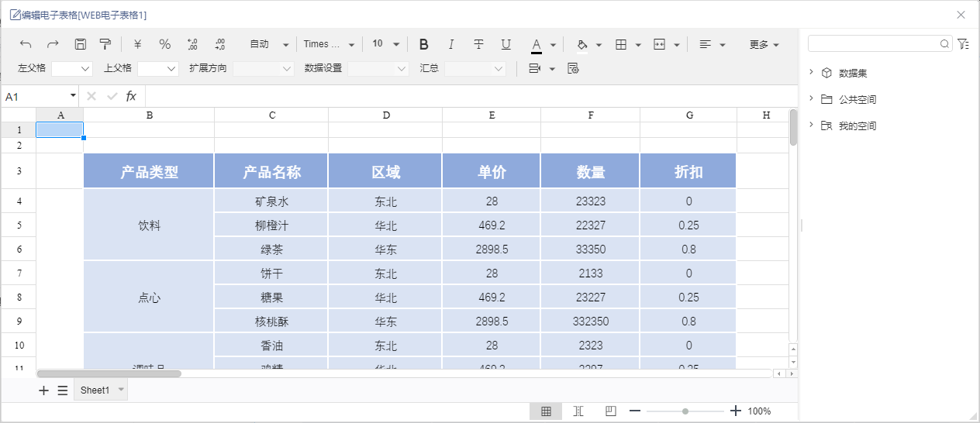Apply percent number format
Image resolution: width=980 pixels, height=423 pixels.
tap(164, 44)
